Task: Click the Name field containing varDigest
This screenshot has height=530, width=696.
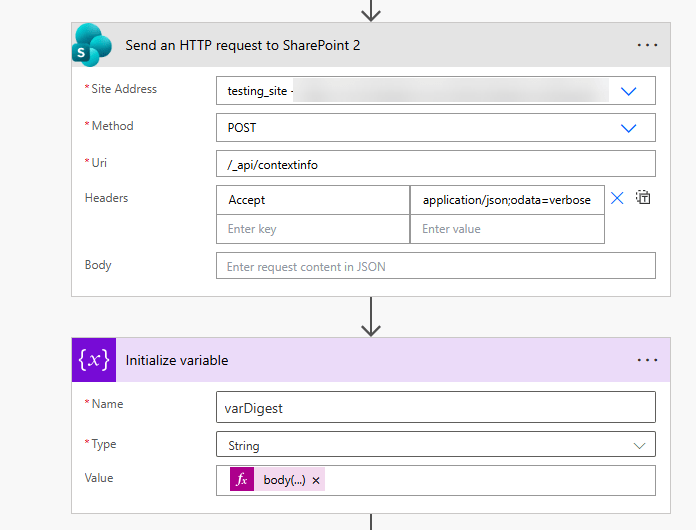Action: (435, 407)
